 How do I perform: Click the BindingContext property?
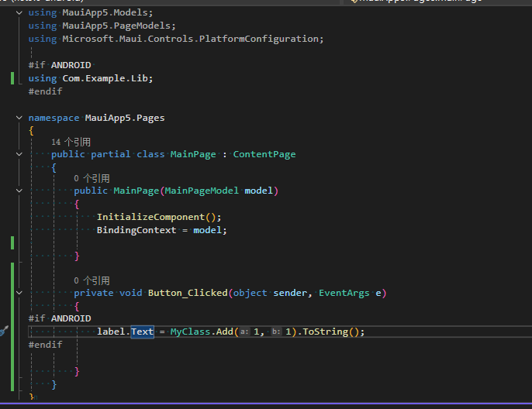pyautogui.click(x=136, y=230)
